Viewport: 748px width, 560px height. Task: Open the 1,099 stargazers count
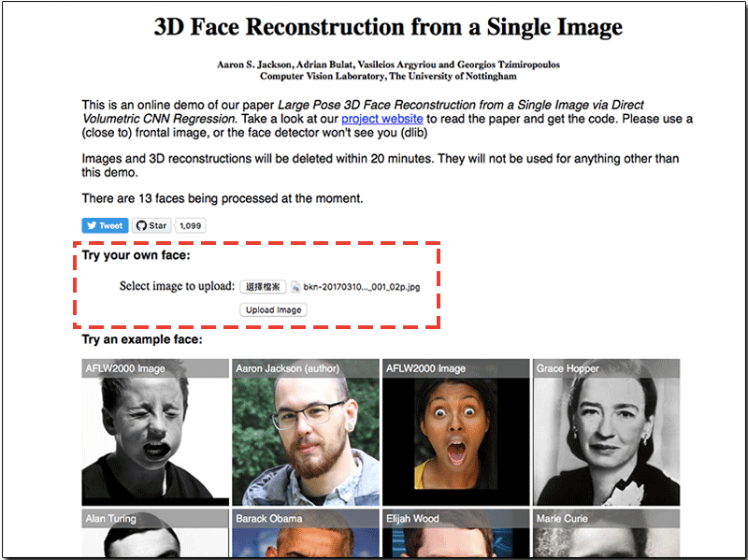[190, 225]
